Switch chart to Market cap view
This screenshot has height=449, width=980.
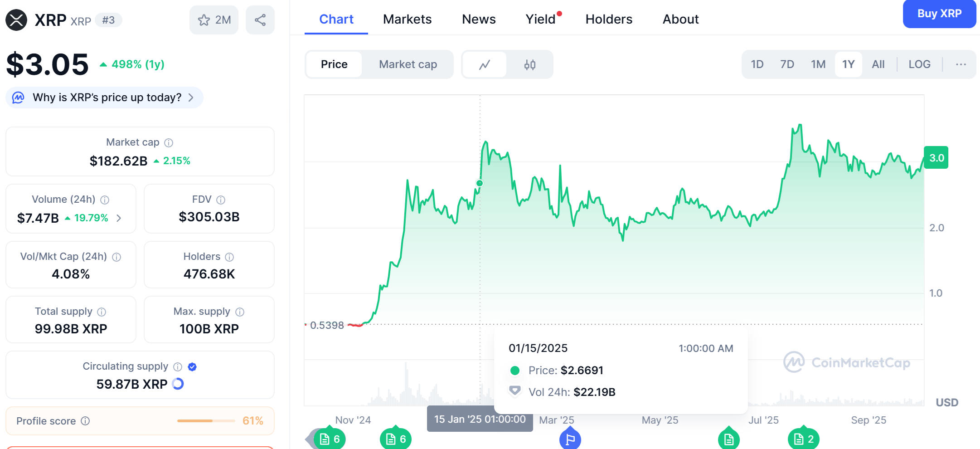pyautogui.click(x=408, y=64)
